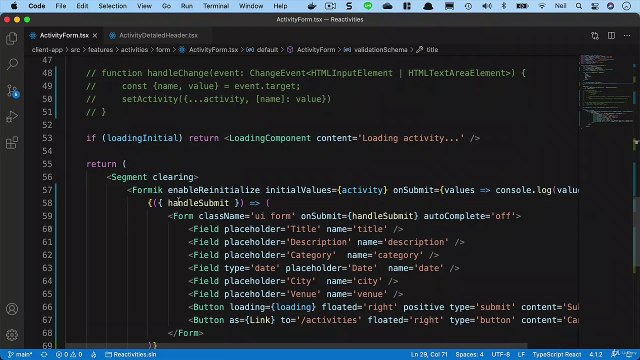Click line and column position indicator
This screenshot has width=640, height=360.
[429, 354]
